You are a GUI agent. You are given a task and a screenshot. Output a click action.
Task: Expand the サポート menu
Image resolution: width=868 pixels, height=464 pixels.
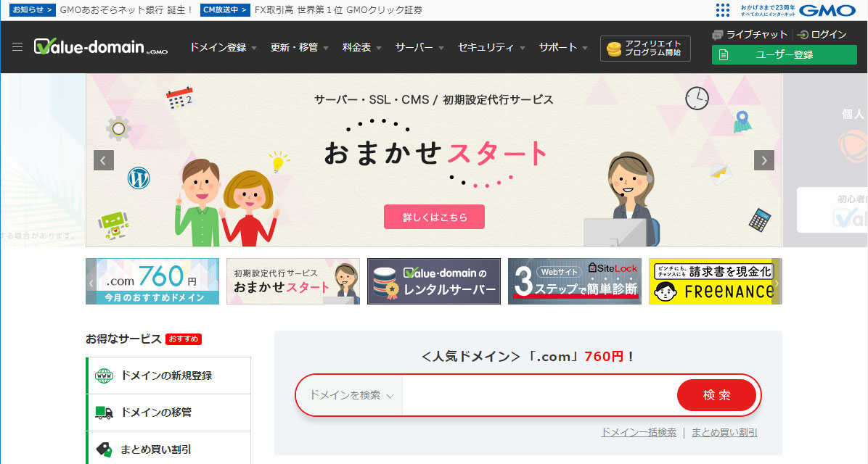pos(563,48)
